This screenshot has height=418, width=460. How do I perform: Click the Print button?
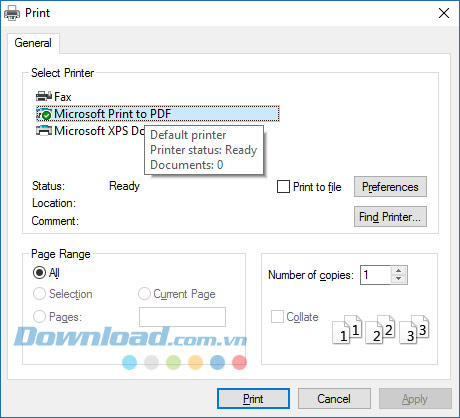[253, 399]
